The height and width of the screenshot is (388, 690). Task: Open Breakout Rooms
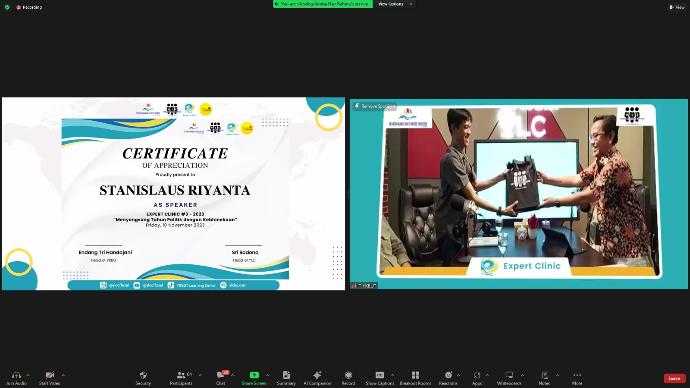point(415,377)
